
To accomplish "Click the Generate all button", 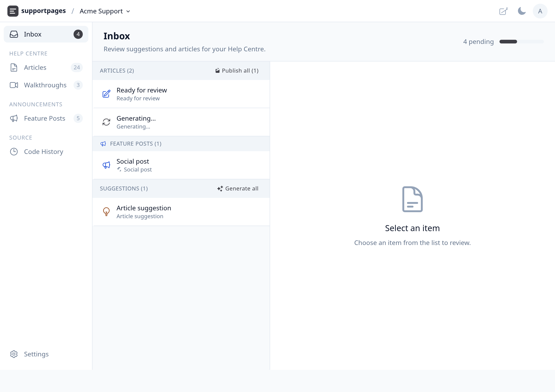I will coord(238,188).
